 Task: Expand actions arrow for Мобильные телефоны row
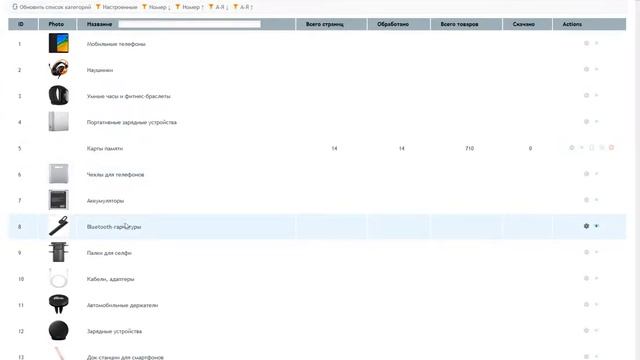pos(597,43)
